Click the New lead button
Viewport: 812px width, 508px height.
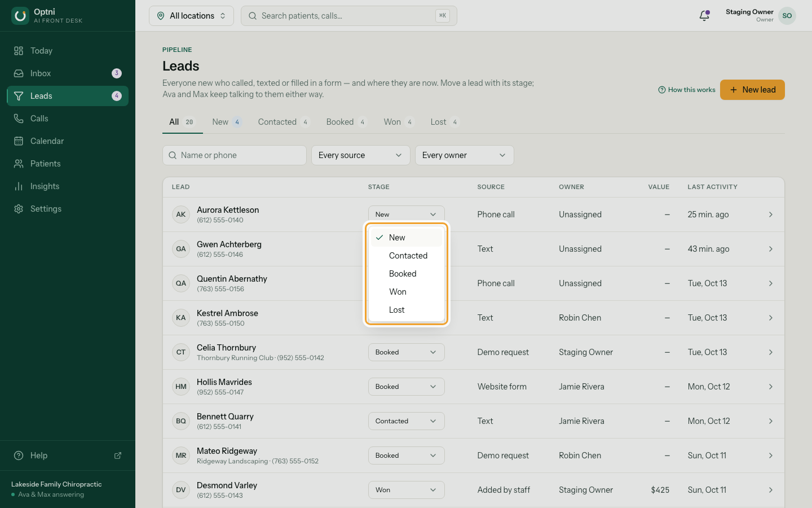[752, 90]
